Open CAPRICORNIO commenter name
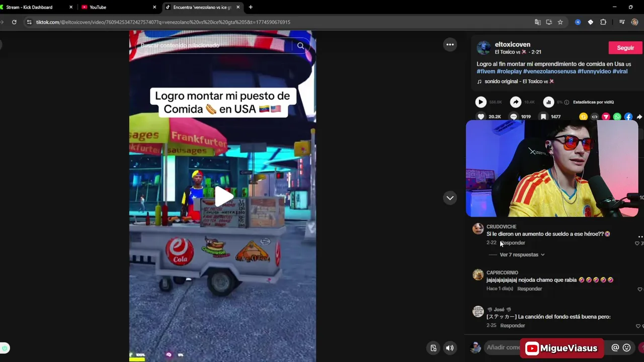 pyautogui.click(x=502, y=273)
